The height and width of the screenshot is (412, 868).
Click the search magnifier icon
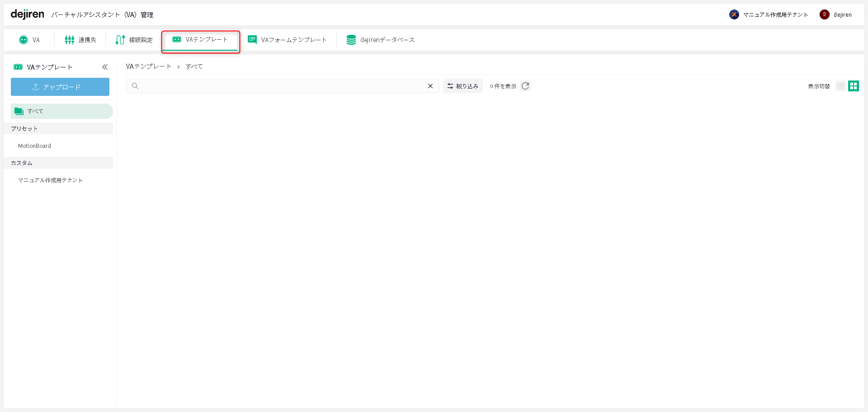pos(135,86)
